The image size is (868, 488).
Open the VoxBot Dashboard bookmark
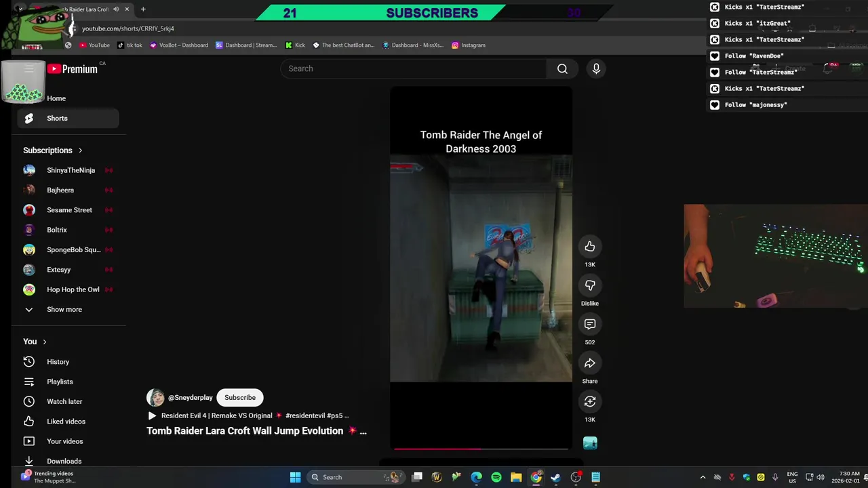click(x=179, y=45)
